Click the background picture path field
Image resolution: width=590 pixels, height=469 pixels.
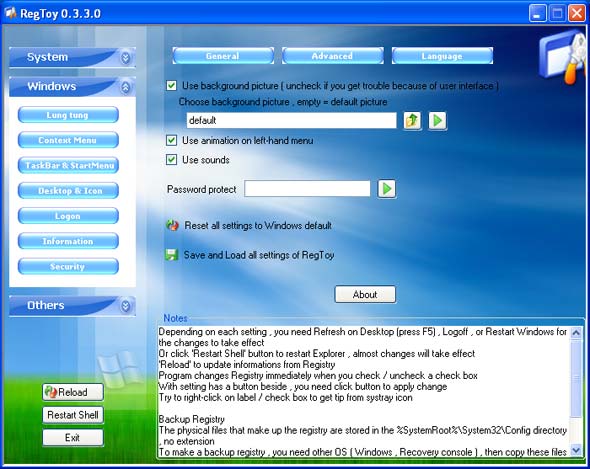pos(291,121)
